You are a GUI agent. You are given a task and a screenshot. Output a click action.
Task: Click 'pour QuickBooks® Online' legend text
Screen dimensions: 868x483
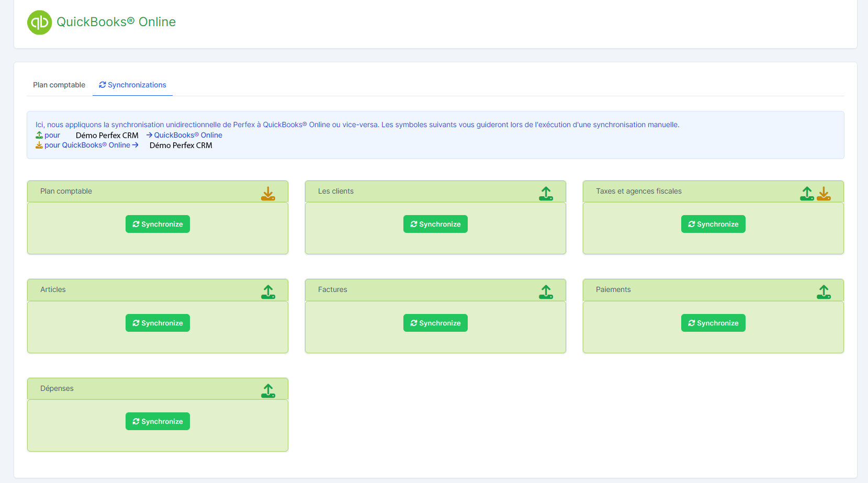[x=87, y=145]
